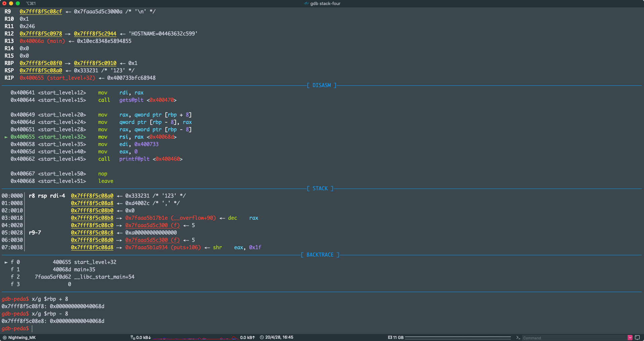
Task: Click the address 0x7fff8f5c0910 on RBP line
Action: tap(95, 63)
